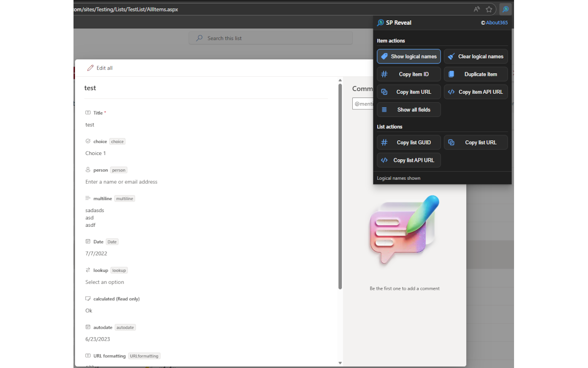Viewport: 588px width, 368px height.
Task: Click the calculated value "Ok"
Action: tap(89, 310)
